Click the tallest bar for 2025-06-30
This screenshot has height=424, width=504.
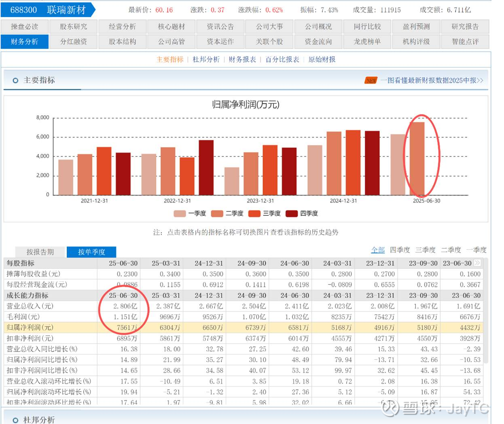[417, 158]
